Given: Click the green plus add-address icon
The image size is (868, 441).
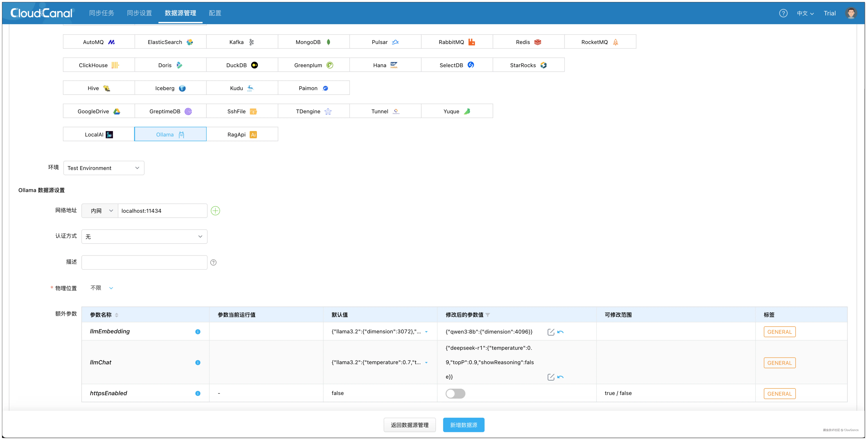Looking at the screenshot, I should point(215,211).
